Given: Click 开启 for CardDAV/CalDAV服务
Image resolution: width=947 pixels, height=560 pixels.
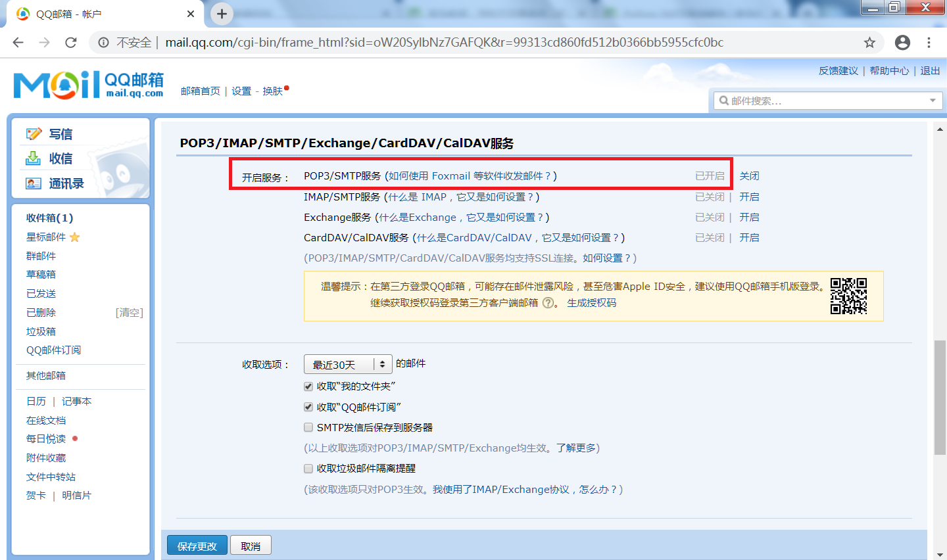Looking at the screenshot, I should click(x=749, y=237).
